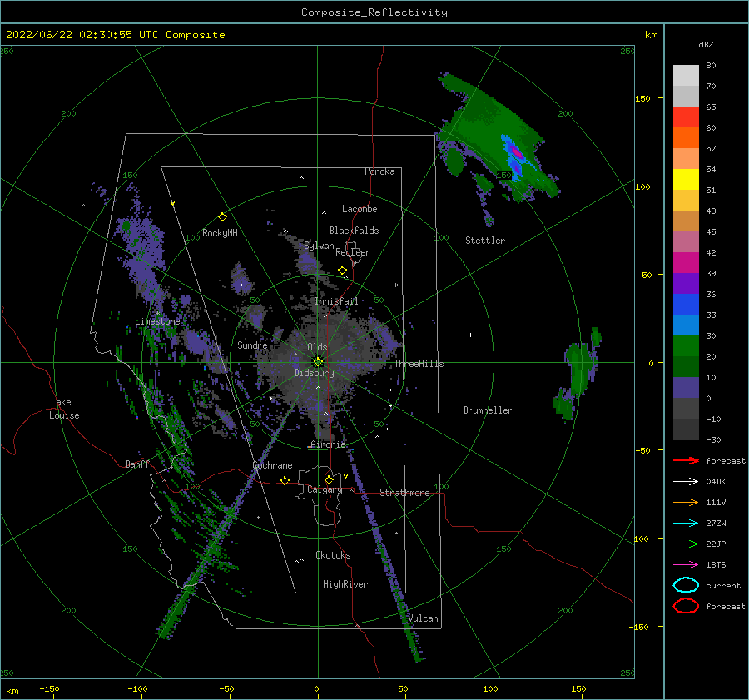Click the yellow radar-site marker at Olds center
This screenshot has height=700, width=749.
click(x=318, y=362)
